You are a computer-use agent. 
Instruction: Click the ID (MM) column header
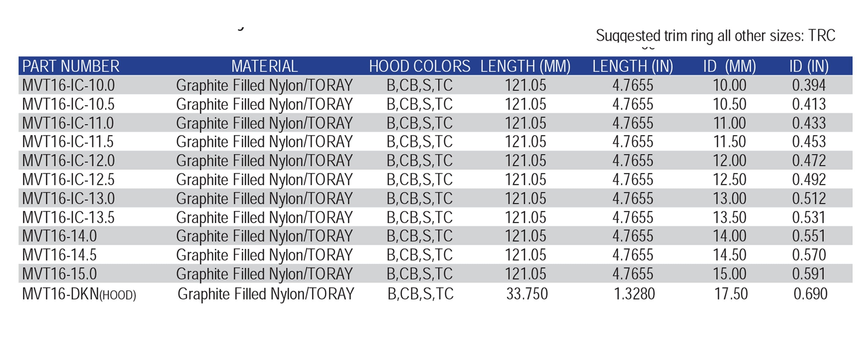(729, 66)
